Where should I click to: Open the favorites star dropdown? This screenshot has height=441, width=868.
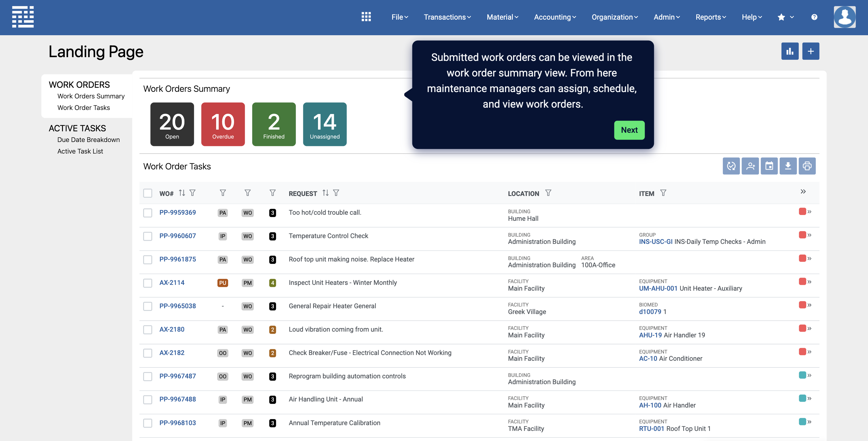[785, 17]
